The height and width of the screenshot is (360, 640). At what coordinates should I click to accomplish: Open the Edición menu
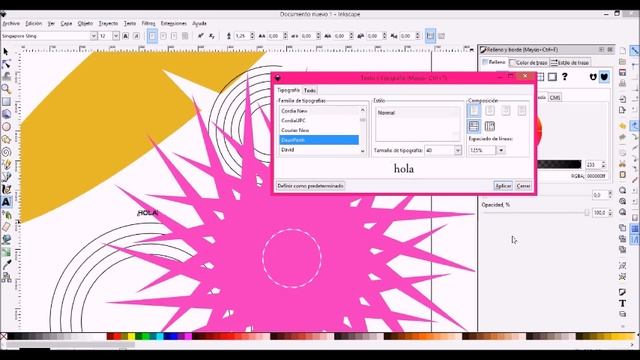(33, 23)
